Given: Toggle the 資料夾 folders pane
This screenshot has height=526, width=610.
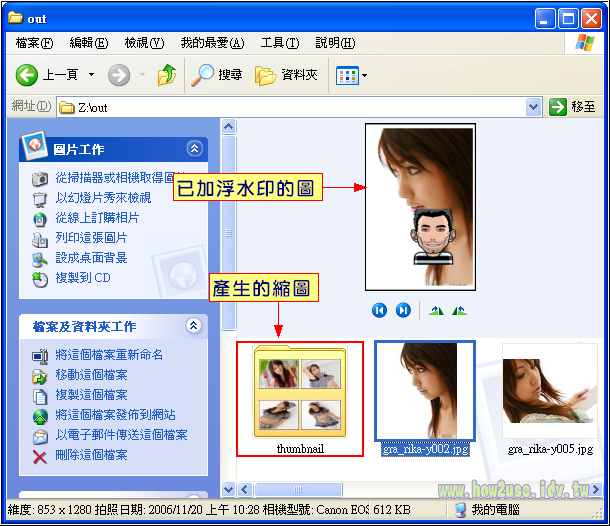Looking at the screenshot, I should pos(286,75).
